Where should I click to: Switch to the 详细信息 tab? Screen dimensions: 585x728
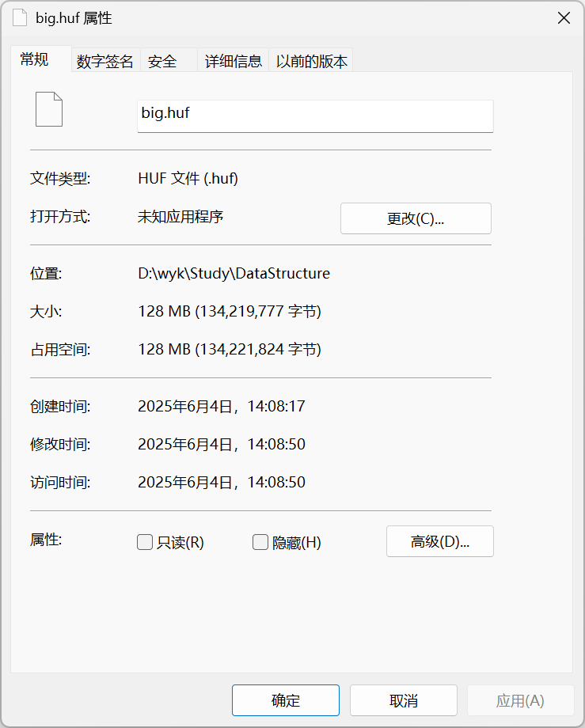coord(234,61)
